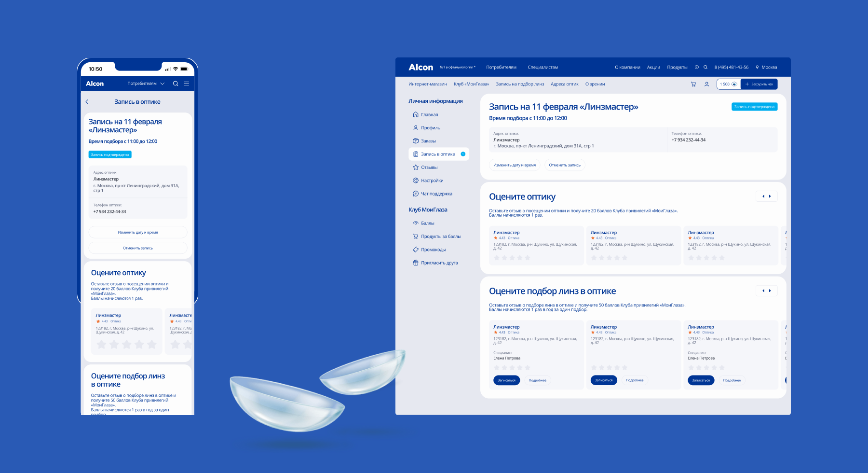Open Профиль person icon in desktop sidebar
This screenshot has height=473, width=868.
416,128
